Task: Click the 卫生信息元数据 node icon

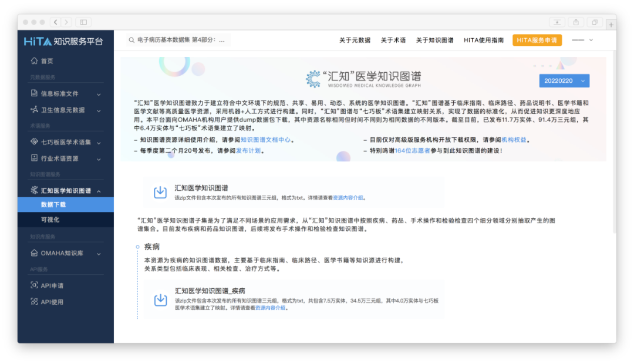Action: pyautogui.click(x=35, y=110)
